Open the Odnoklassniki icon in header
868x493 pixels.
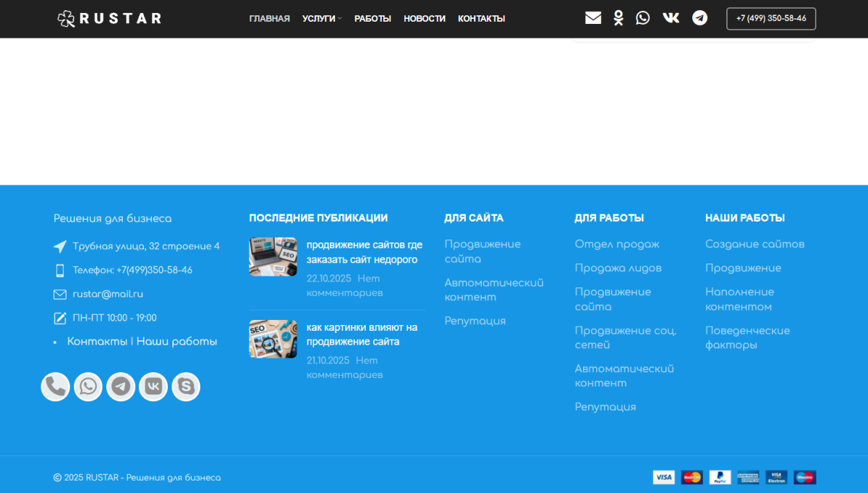618,18
